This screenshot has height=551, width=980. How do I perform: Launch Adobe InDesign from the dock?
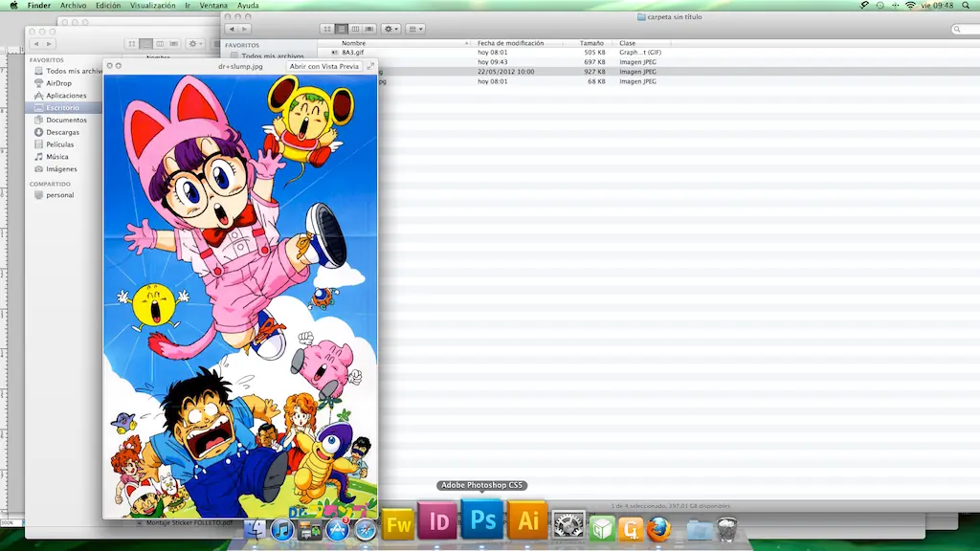[436, 519]
